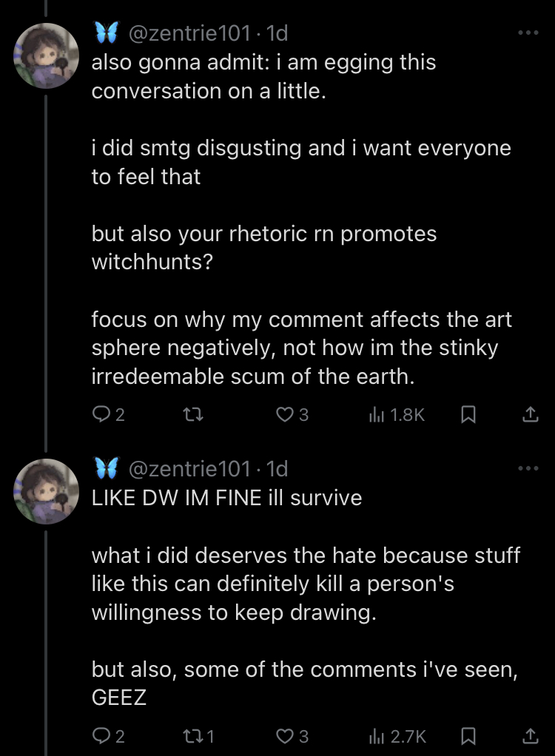Reply to the 'LIKE DW IM FINE' tweet
555x756 pixels.
pyautogui.click(x=109, y=736)
